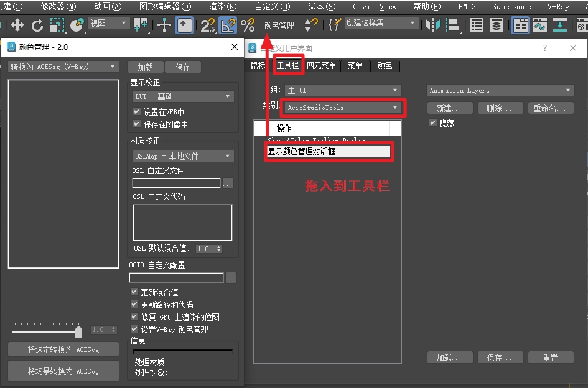Viewport: 588px width, 388px height.
Task: Open the 创建选择集 dropdown
Action: click(381, 23)
